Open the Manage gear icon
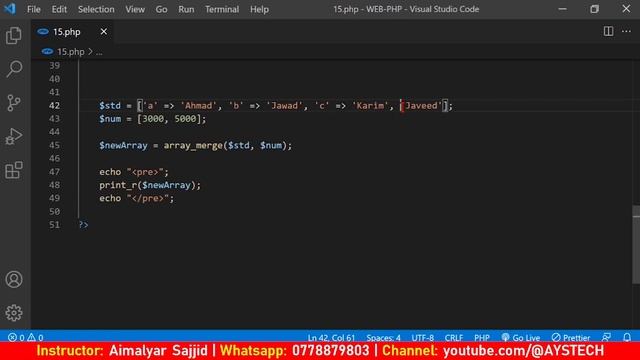 click(14, 313)
